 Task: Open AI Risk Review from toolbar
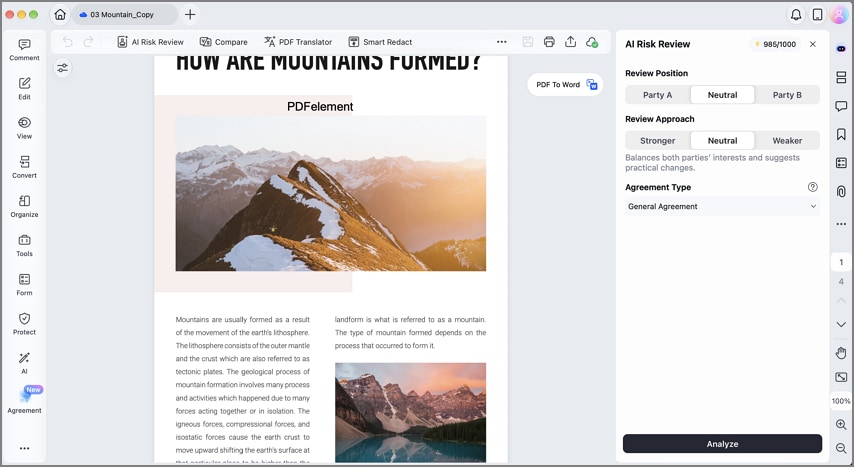[150, 42]
